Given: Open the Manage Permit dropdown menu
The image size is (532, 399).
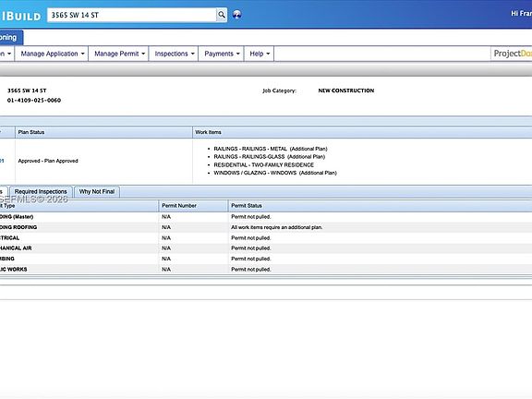Looking at the screenshot, I should (x=119, y=54).
